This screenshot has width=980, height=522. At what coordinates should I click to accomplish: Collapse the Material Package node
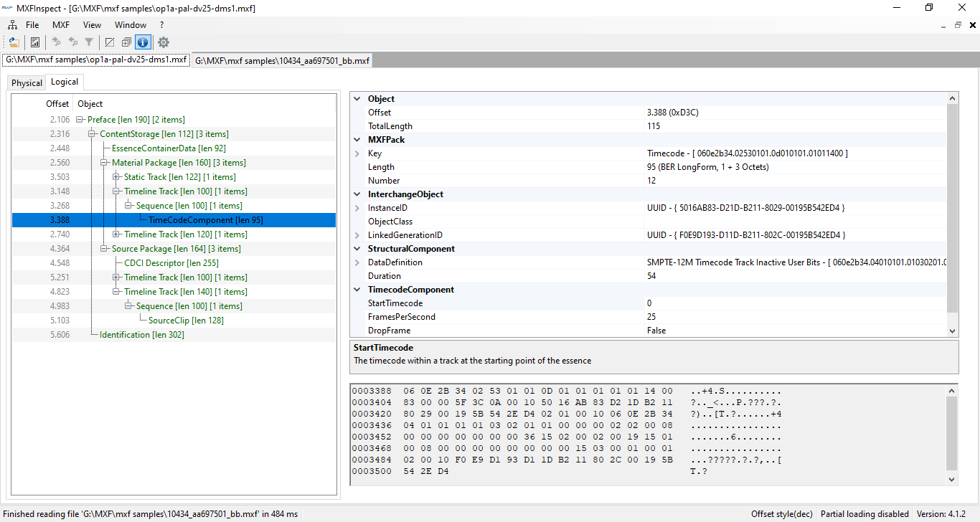point(105,163)
